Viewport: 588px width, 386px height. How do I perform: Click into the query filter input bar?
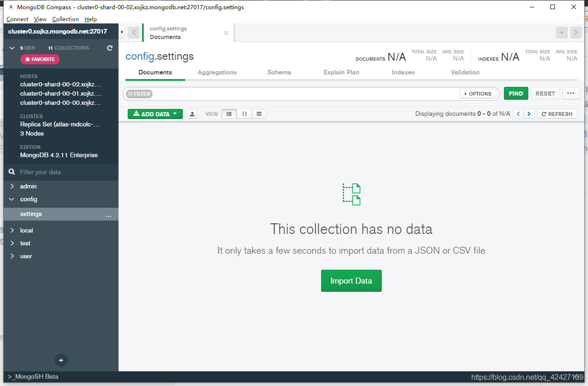click(x=305, y=94)
